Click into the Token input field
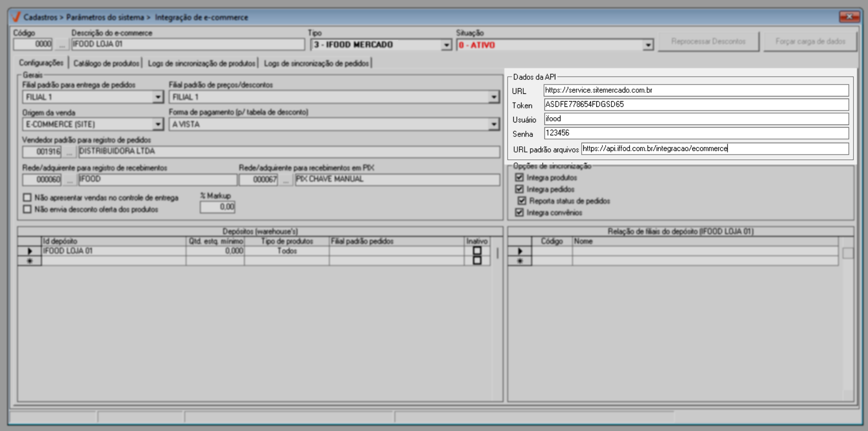 click(695, 105)
